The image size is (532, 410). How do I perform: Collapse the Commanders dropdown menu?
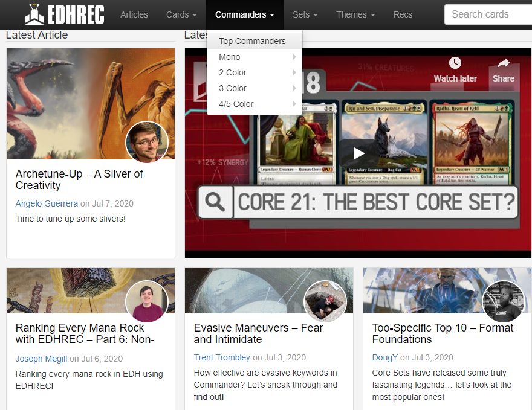click(245, 14)
